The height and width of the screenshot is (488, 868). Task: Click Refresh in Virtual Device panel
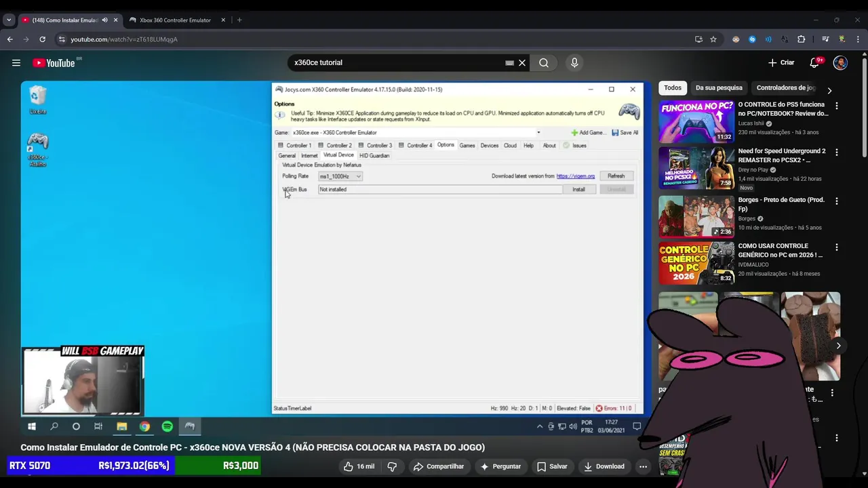click(616, 176)
